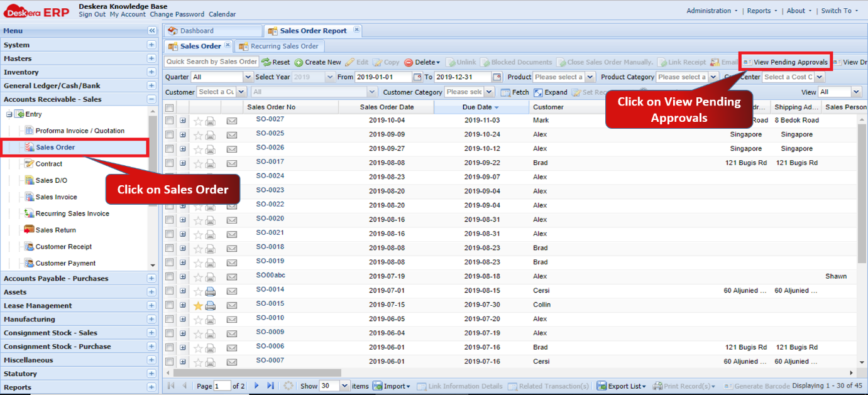Screen dimensions: 868x395
Task: Switch to the Dashboard tab
Action: point(212,31)
